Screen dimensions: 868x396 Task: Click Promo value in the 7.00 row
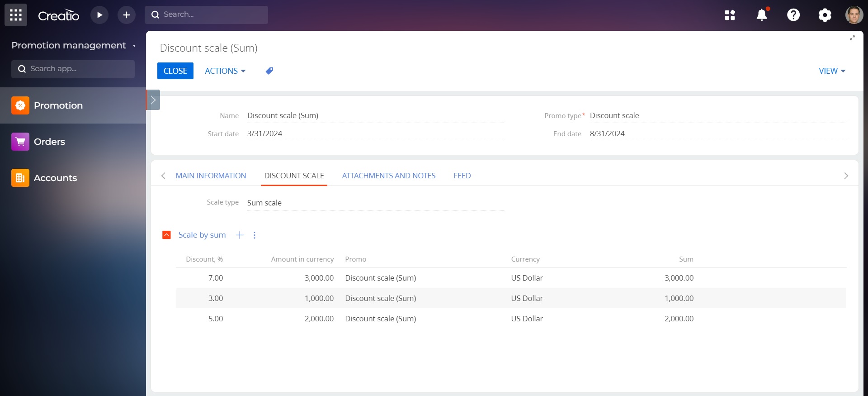[x=381, y=278]
